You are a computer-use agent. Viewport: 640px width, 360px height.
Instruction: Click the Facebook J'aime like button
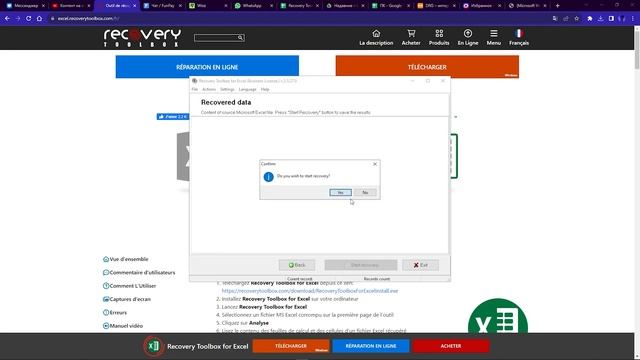[172, 117]
